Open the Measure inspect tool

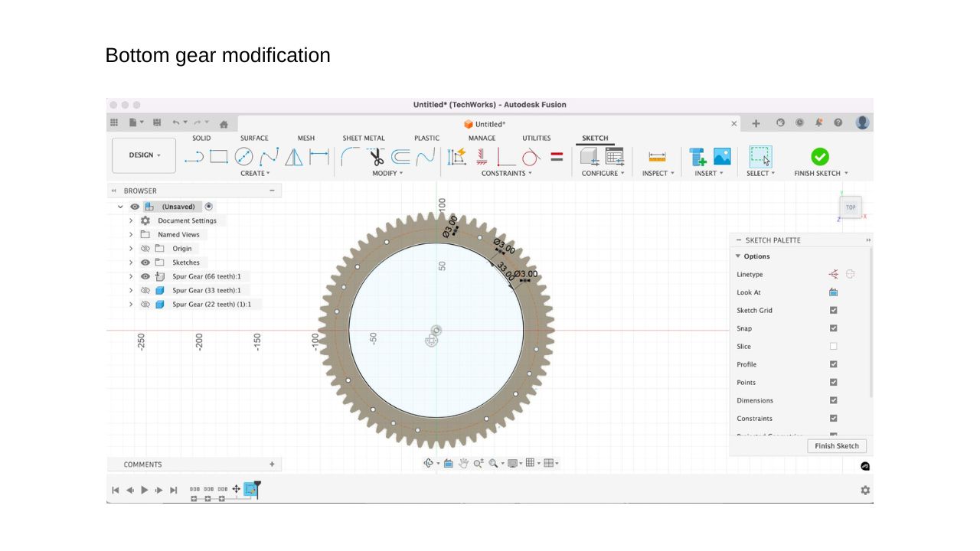[x=657, y=157]
